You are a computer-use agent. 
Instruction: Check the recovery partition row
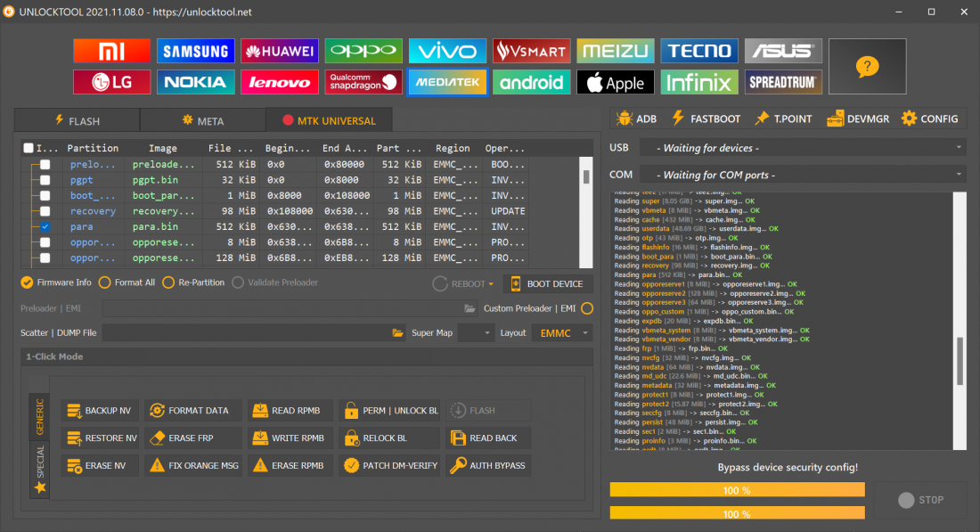click(45, 211)
